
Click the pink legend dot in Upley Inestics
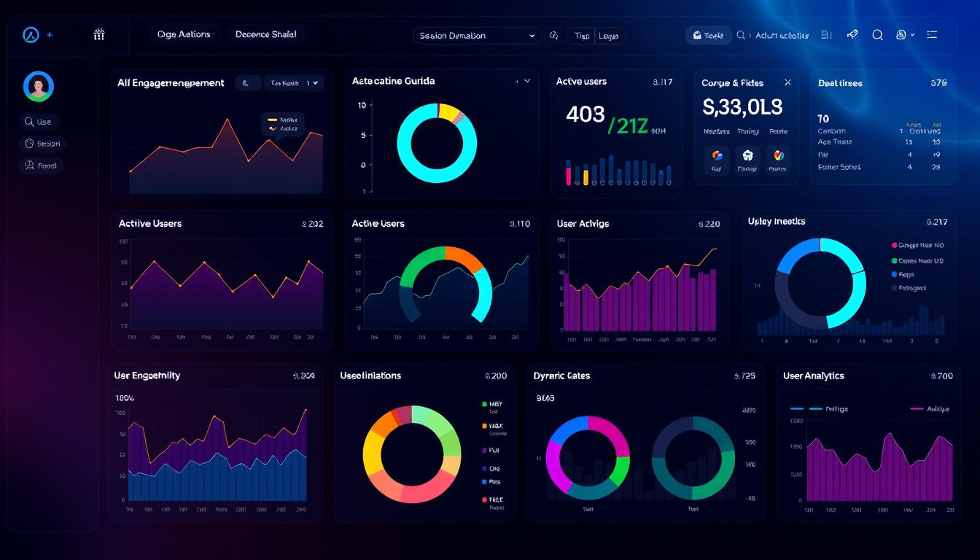click(895, 246)
